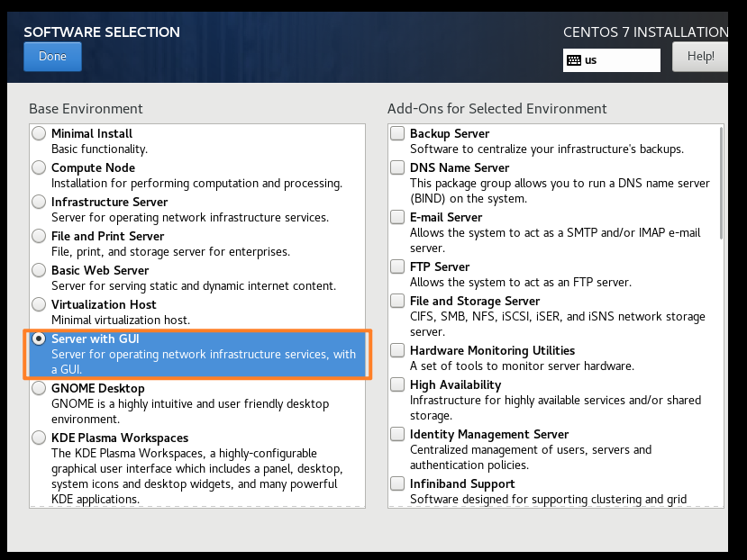Choose GNOME Desktop environment
The width and height of the screenshot is (747, 560).
click(39, 389)
